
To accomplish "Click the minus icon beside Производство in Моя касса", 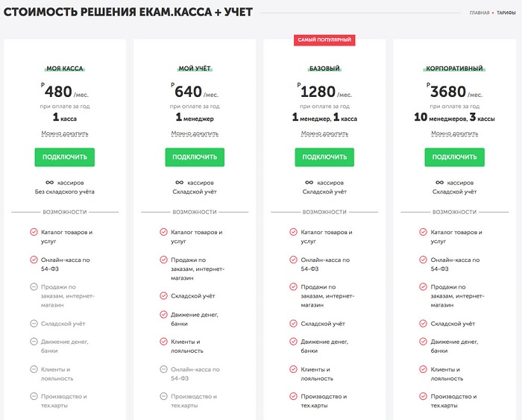I will (34, 396).
